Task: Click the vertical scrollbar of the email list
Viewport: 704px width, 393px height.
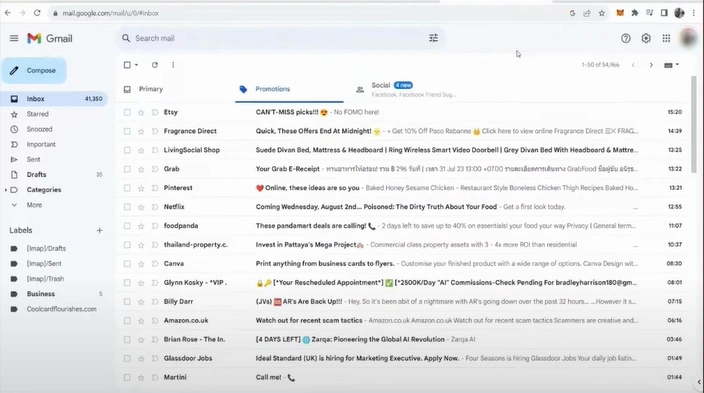Action: 694,124
